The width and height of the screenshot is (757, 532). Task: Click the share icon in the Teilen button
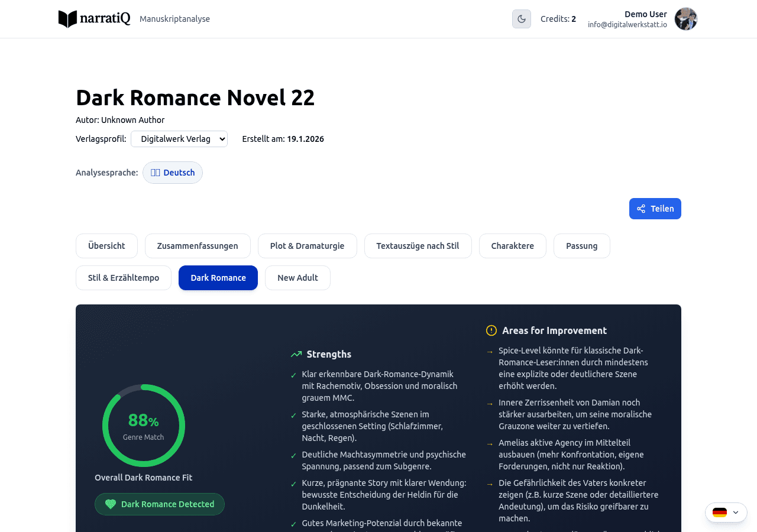[x=642, y=208]
